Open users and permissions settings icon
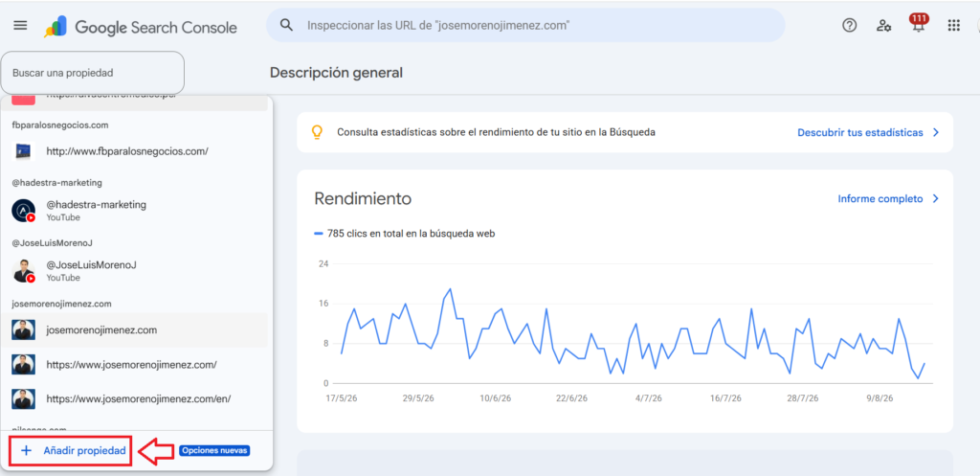Image resolution: width=980 pixels, height=476 pixels. point(883,26)
